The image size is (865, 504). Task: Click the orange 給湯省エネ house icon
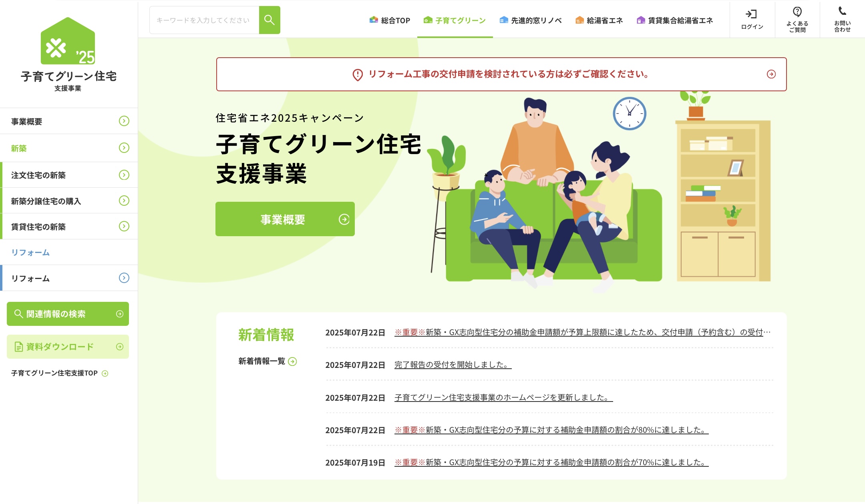(x=579, y=20)
